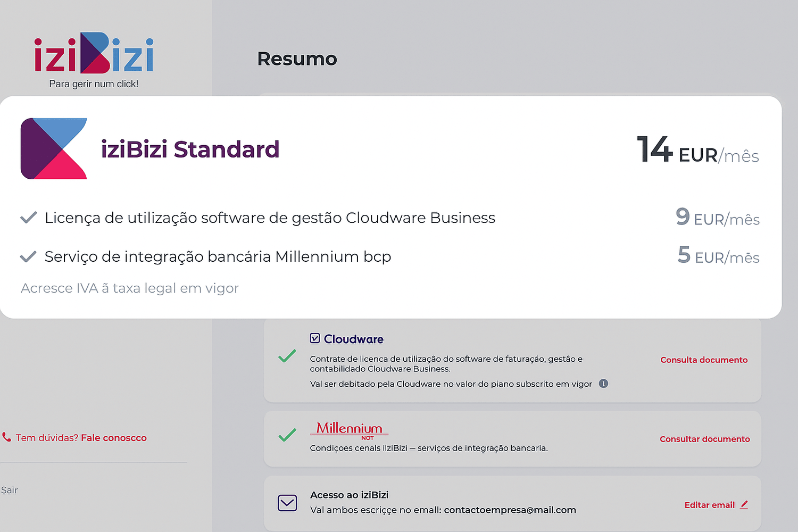
Task: Open the Consulta documento link for Cloudware
Action: (x=704, y=360)
